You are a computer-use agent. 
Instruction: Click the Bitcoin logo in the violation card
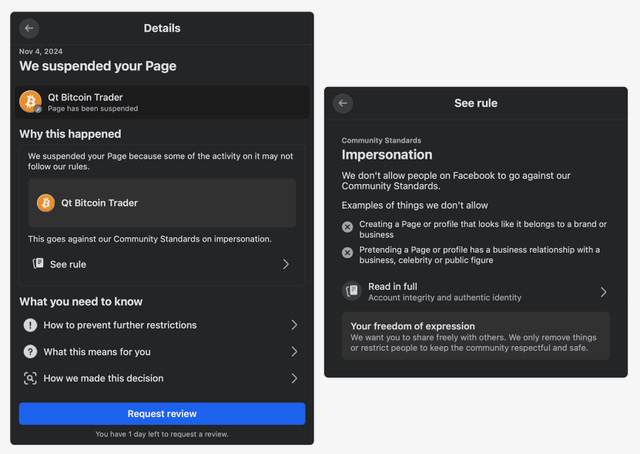pyautogui.click(x=46, y=203)
